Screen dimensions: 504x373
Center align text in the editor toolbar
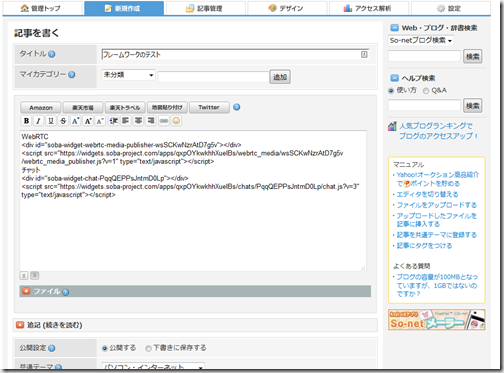[x=138, y=121]
